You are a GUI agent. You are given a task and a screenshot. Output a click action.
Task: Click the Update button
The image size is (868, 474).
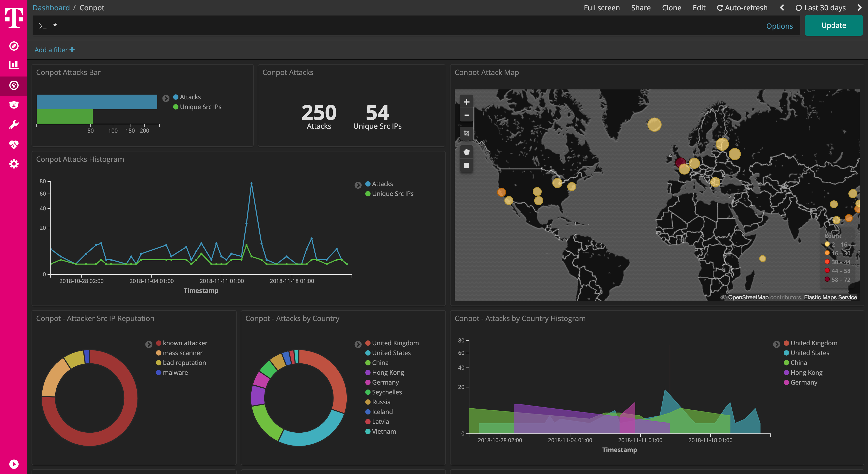click(x=834, y=25)
